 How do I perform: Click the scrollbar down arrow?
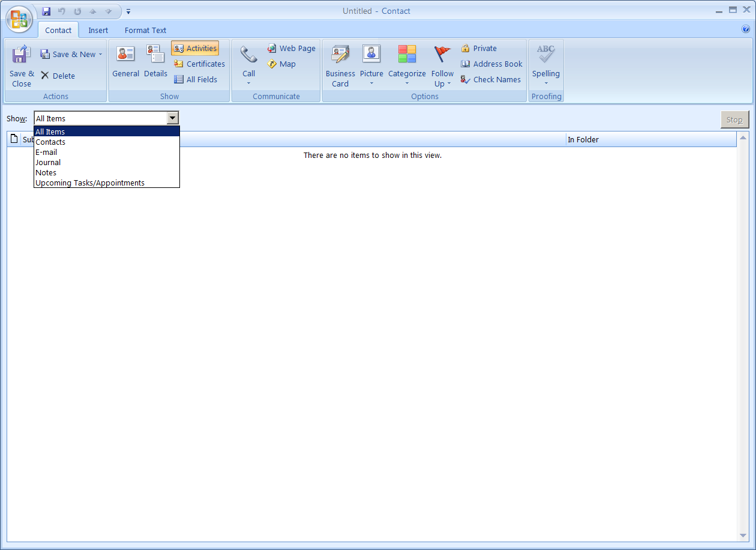pos(743,536)
